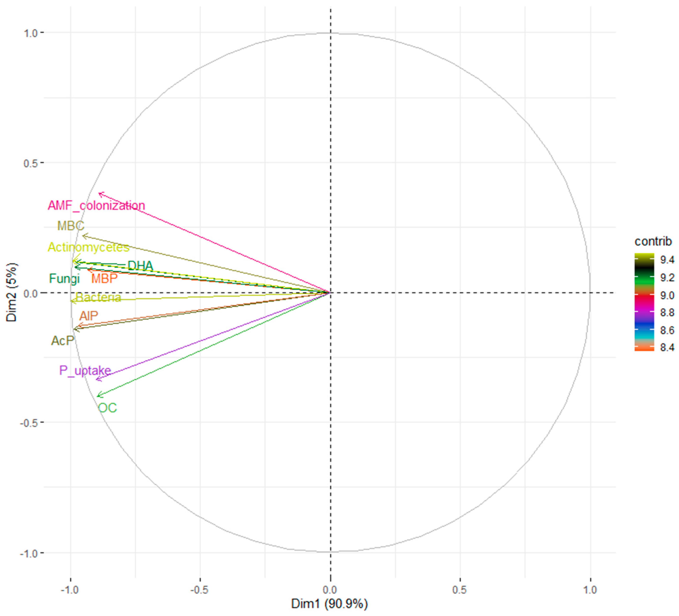Click the AcP variable label

coord(62,341)
